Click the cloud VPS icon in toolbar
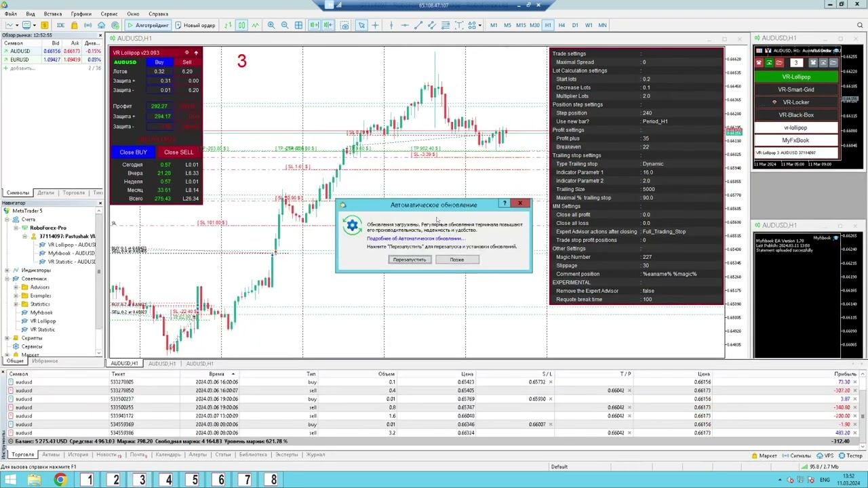The height and width of the screenshot is (488, 868). pos(102,25)
